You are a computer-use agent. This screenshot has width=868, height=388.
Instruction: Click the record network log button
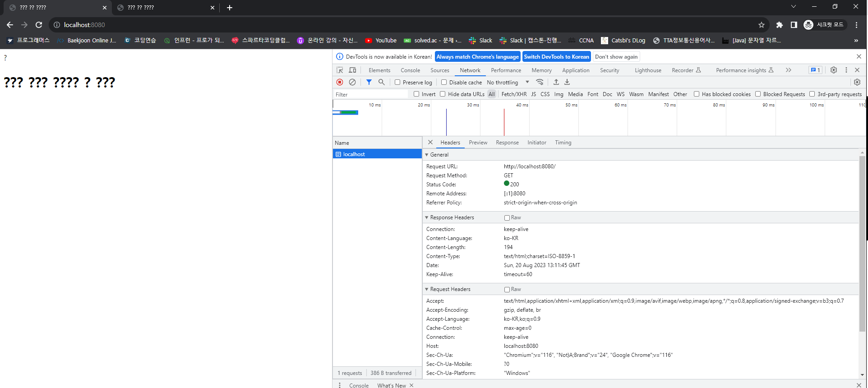(x=340, y=82)
